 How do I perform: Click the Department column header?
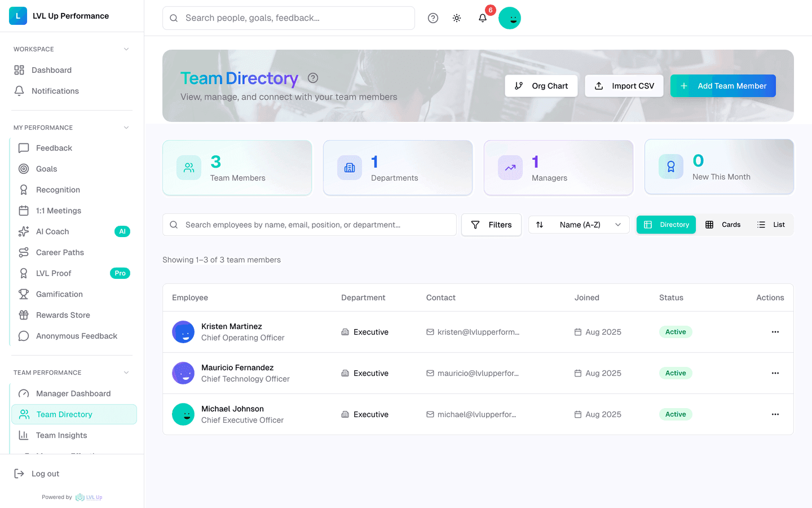tap(363, 297)
